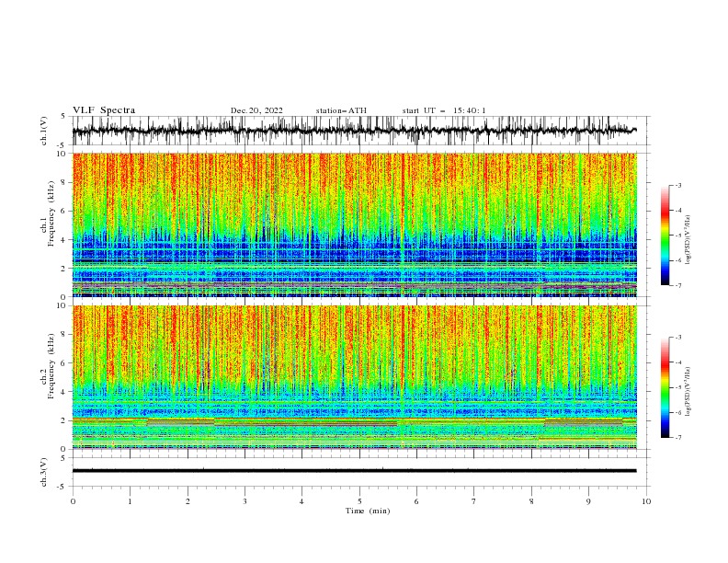This screenshot has width=728, height=563.
Task: Click the "start UT = 15:40:1" text
Action: point(444,110)
